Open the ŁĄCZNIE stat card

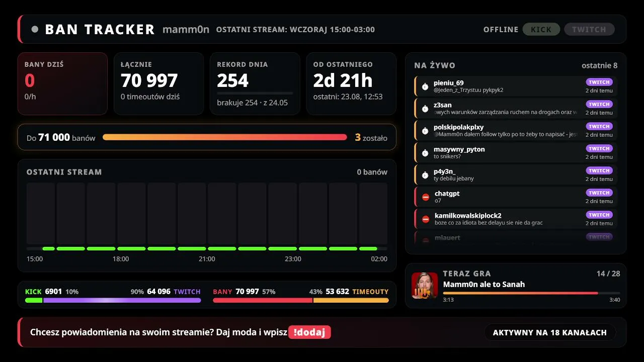(158, 83)
